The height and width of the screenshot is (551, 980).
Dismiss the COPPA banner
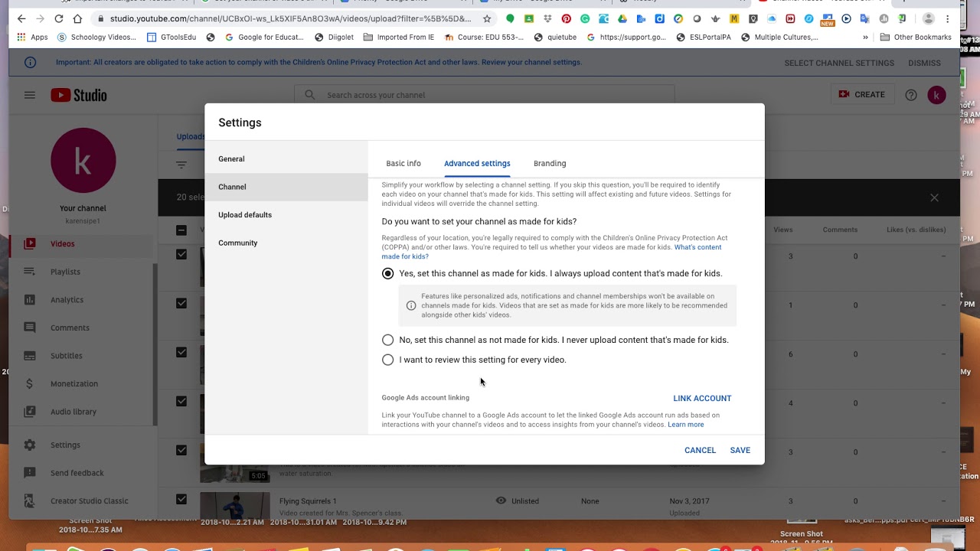(x=924, y=63)
